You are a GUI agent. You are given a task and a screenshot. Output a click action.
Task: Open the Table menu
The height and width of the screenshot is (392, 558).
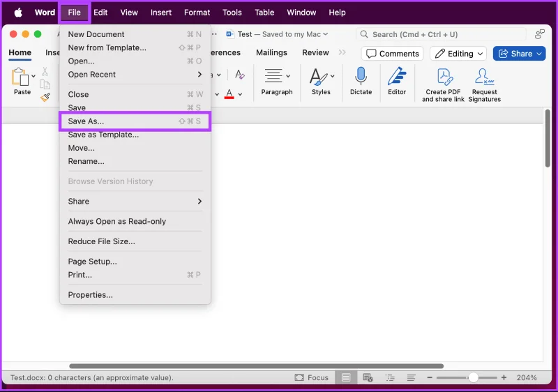click(264, 13)
